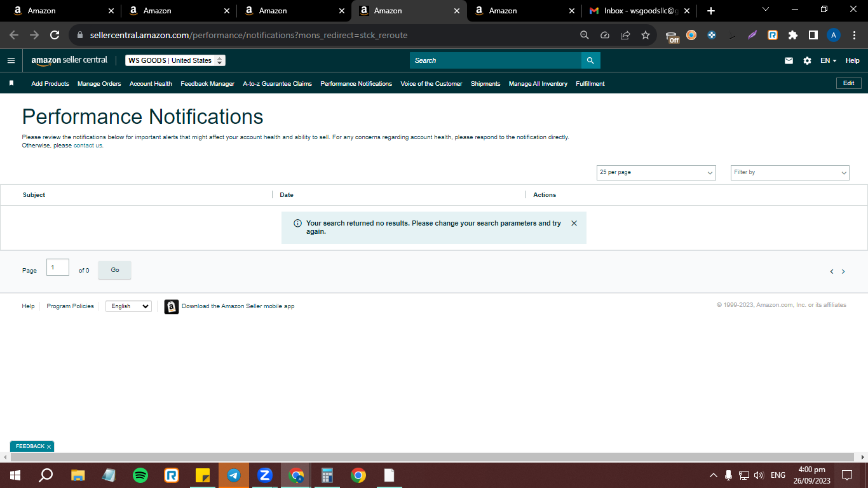Screen dimensions: 868x488
Task: Open A-to-z Guarantee Claims menu item
Action: coord(277,84)
